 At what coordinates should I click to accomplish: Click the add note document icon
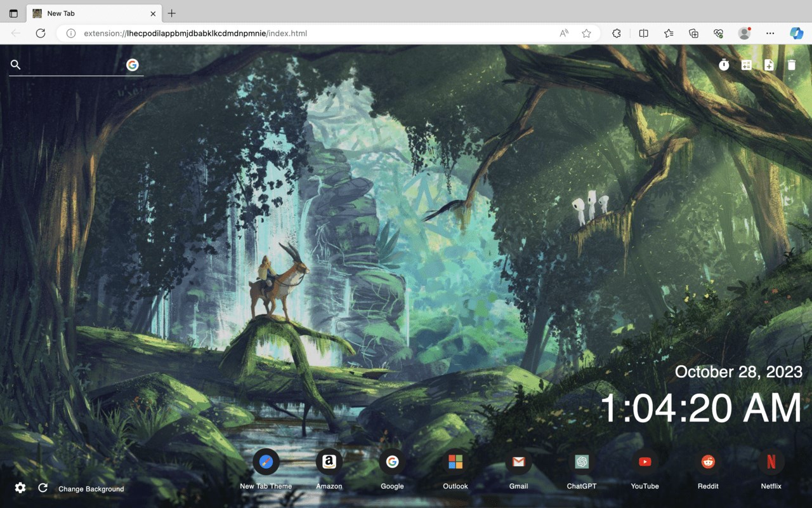[x=769, y=65]
